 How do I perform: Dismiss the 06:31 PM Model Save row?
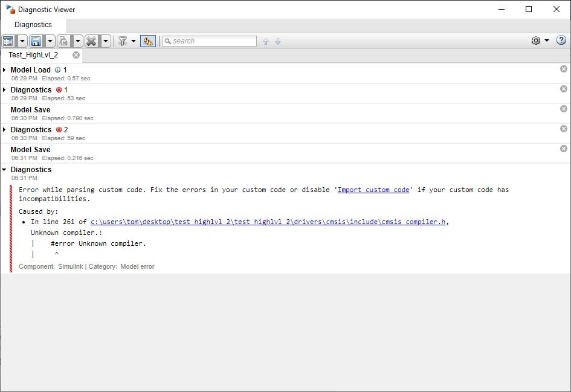564,149
